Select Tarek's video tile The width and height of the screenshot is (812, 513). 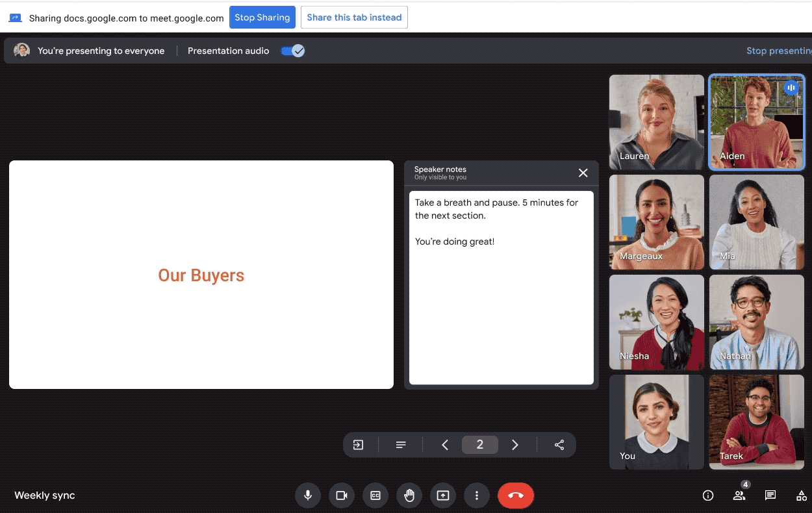point(757,422)
